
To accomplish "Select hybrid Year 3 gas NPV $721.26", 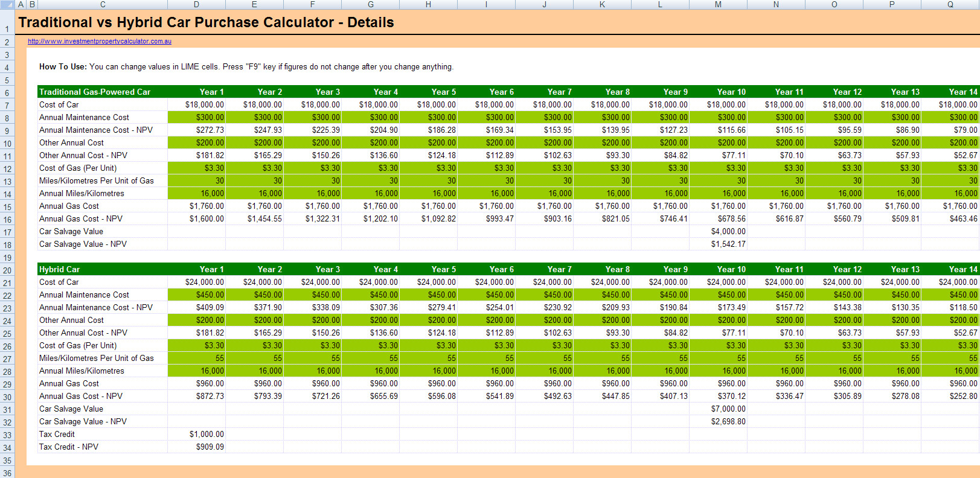I will 312,396.
